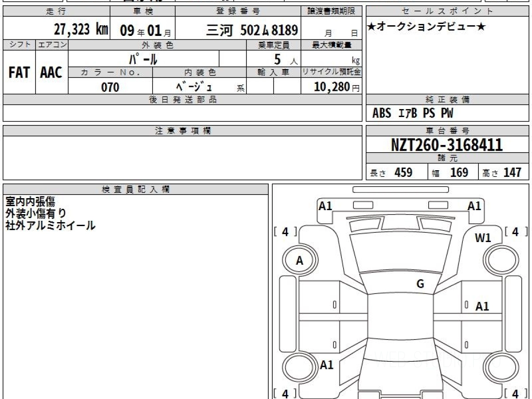Select the 車台番号 section header
Image resolution: width=532 pixels, height=399 pixels.
click(447, 131)
